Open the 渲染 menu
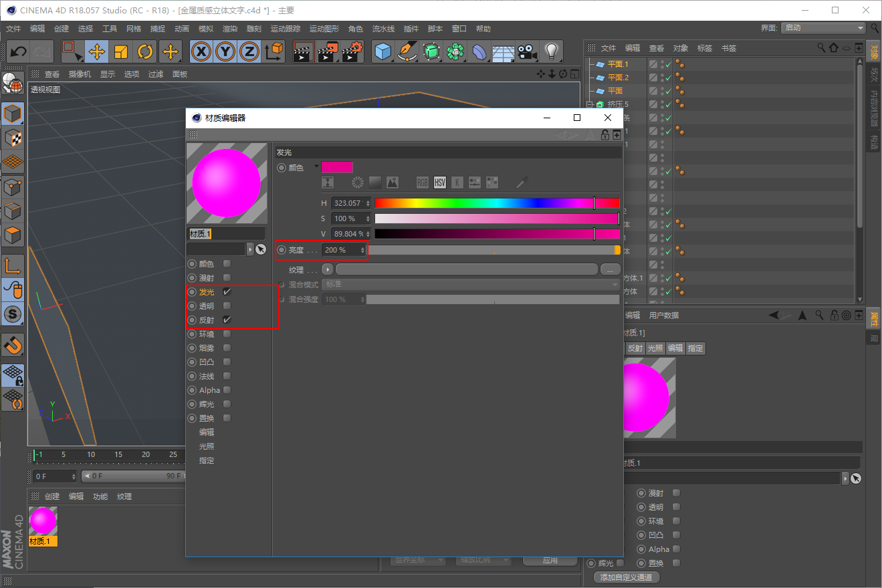Image resolution: width=882 pixels, height=588 pixels. (x=230, y=29)
